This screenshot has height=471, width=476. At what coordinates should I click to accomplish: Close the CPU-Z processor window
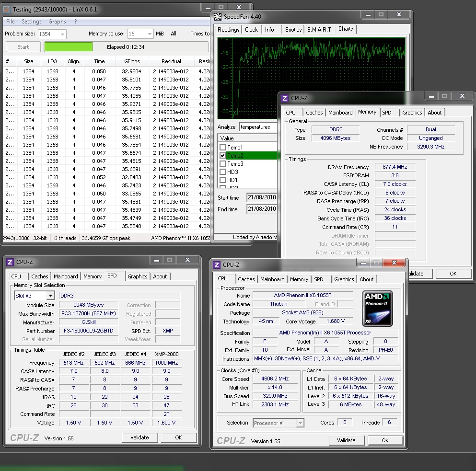pos(394,263)
